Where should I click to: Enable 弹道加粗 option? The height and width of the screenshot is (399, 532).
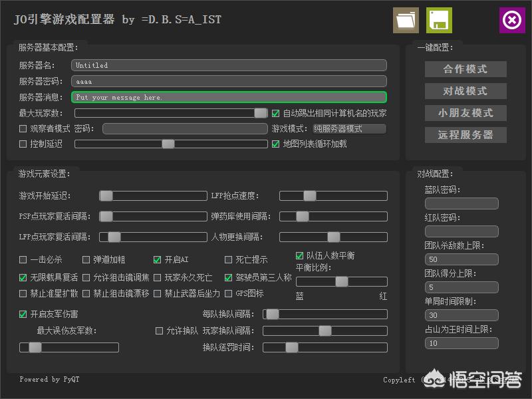click(x=86, y=259)
